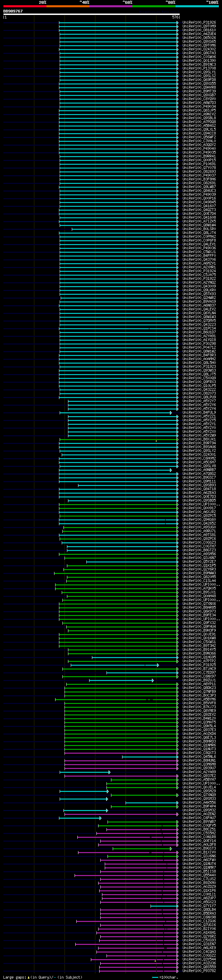The width and height of the screenshot is (222, 980).
Task: Click the Large gaps legend text
Action: pyautogui.click(x=43, y=977)
